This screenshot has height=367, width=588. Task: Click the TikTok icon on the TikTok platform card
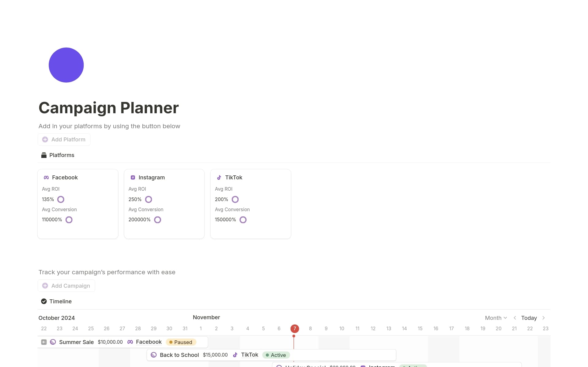click(219, 177)
